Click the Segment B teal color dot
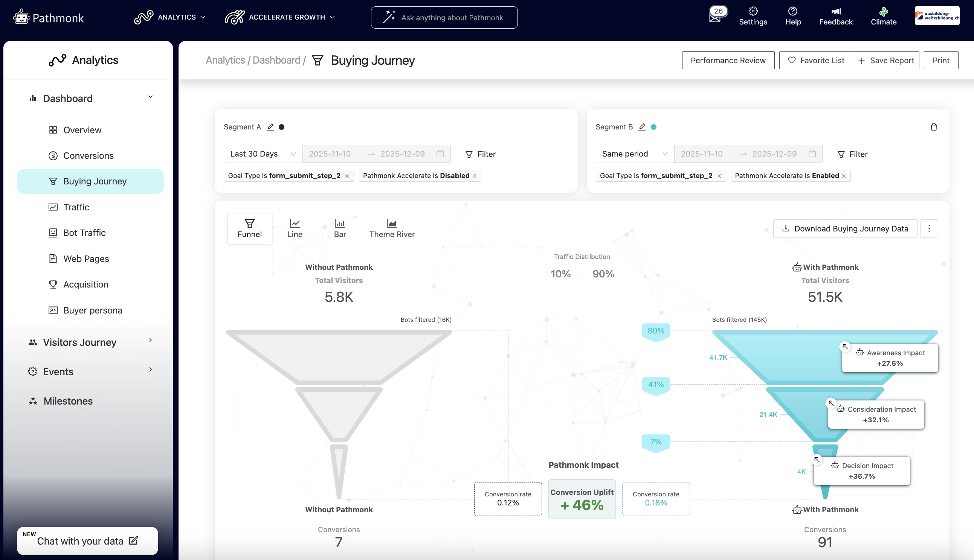The image size is (974, 560). tap(653, 127)
